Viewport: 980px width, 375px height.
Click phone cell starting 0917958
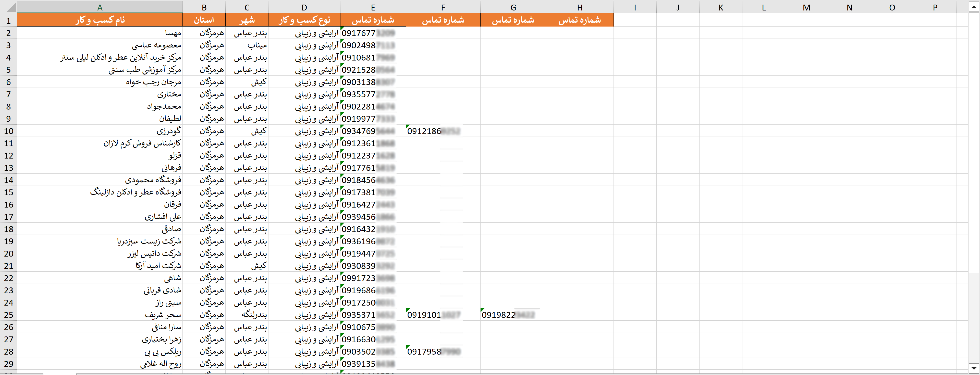(443, 352)
